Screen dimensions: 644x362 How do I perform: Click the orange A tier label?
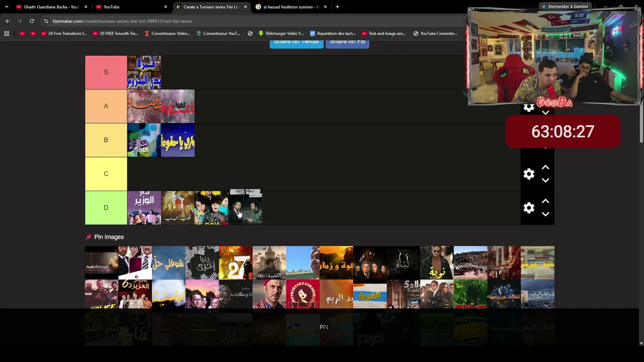tap(106, 106)
